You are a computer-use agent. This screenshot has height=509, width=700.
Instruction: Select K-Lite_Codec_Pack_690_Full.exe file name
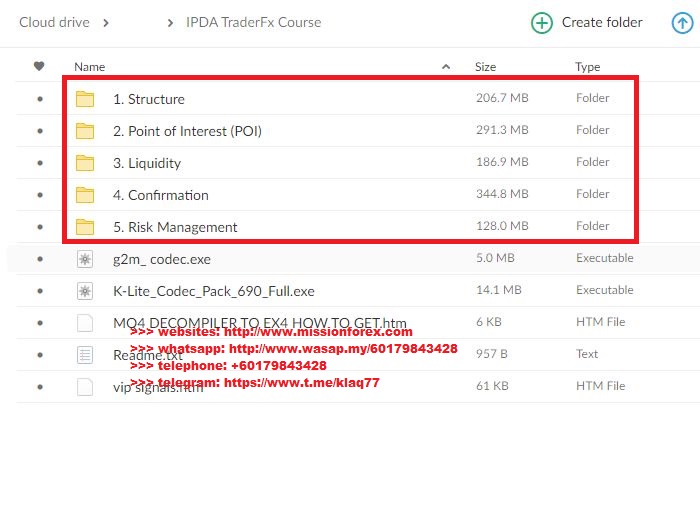pos(214,291)
